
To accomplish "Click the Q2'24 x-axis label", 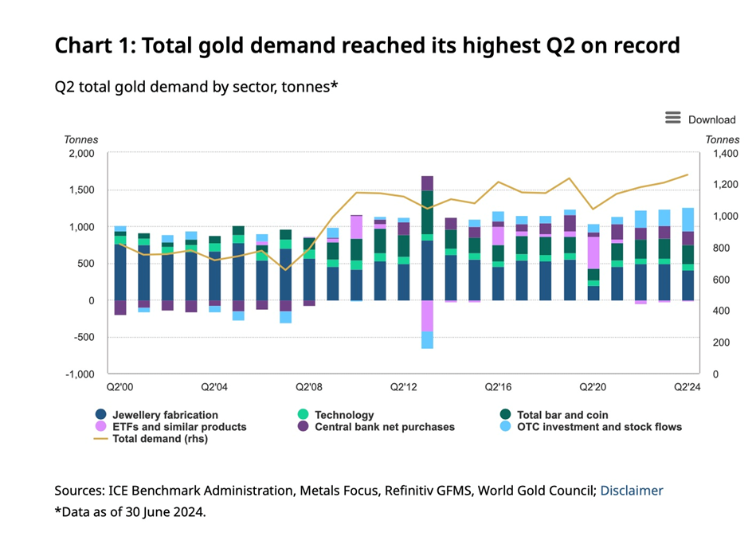I will pyautogui.click(x=687, y=386).
